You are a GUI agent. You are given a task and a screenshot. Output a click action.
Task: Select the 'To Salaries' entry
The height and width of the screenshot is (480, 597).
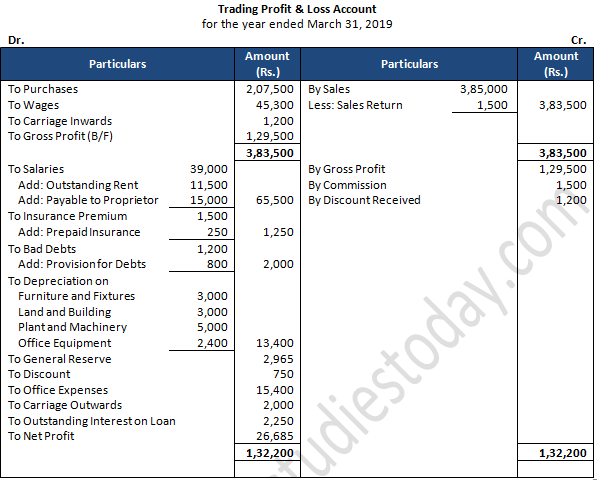pos(36,169)
